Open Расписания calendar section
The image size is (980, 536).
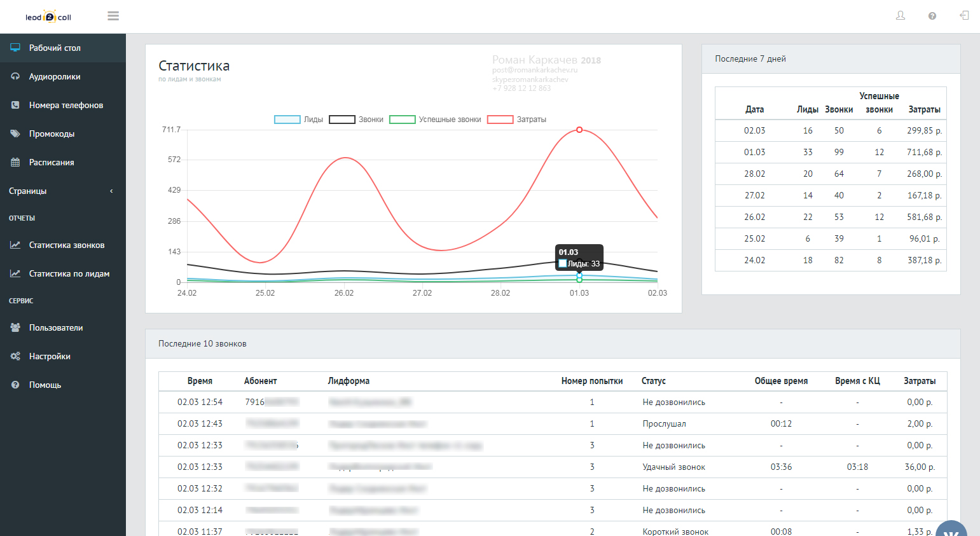coord(63,162)
